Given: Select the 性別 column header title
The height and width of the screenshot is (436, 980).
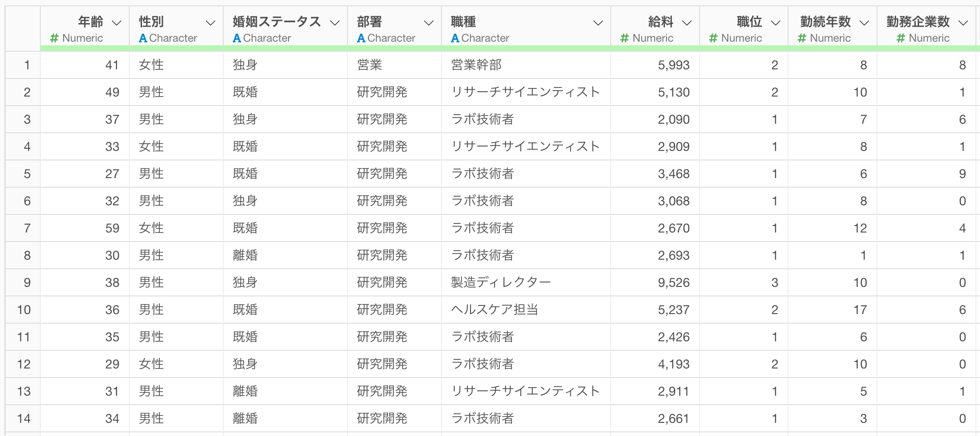Looking at the screenshot, I should [x=152, y=21].
